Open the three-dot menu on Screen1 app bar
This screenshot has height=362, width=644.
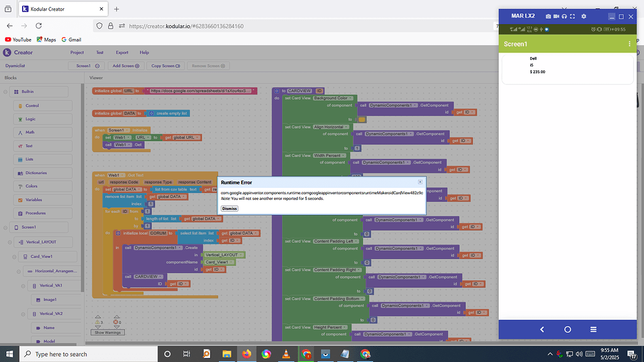point(630,44)
